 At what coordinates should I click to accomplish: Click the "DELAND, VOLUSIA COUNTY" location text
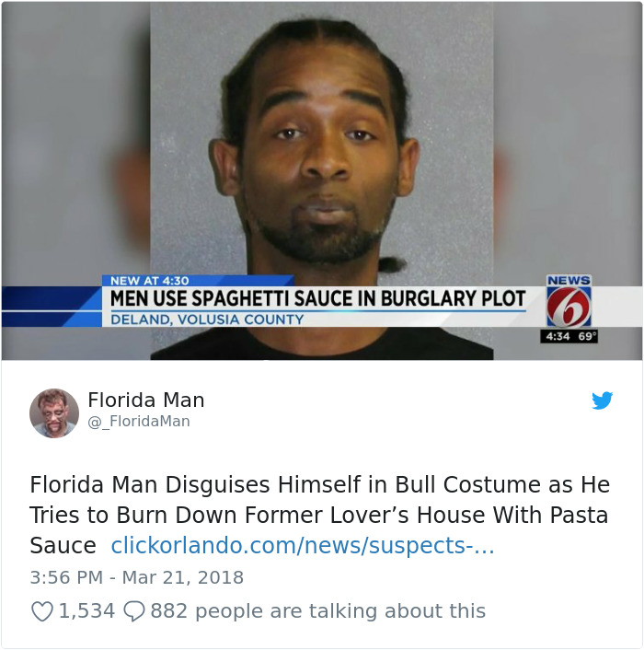207,319
